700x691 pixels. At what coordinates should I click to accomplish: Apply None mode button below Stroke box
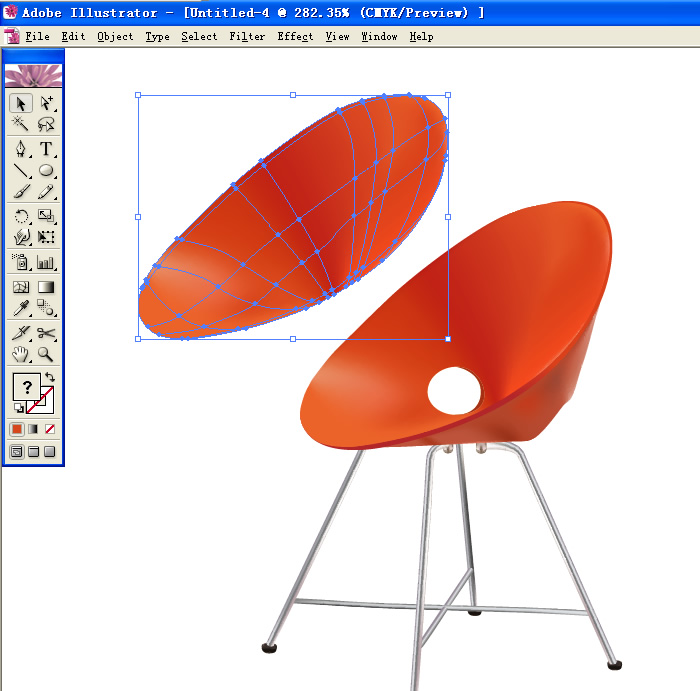[x=50, y=429]
